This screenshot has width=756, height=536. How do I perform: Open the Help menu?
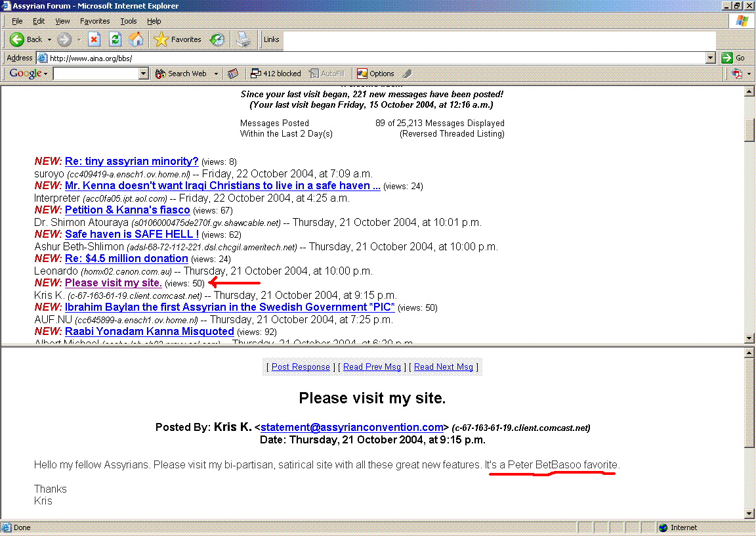(154, 21)
